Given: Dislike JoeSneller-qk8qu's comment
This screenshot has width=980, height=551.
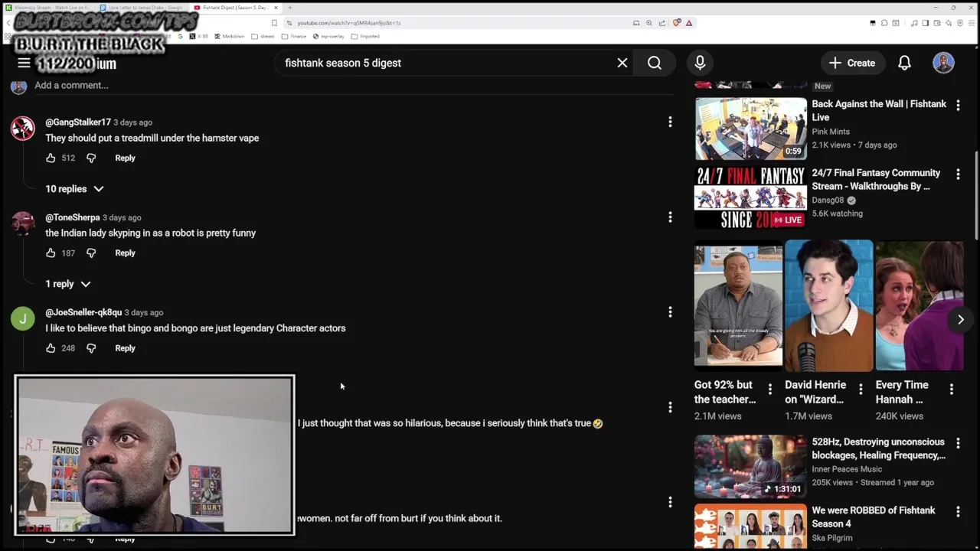Looking at the screenshot, I should 91,348.
